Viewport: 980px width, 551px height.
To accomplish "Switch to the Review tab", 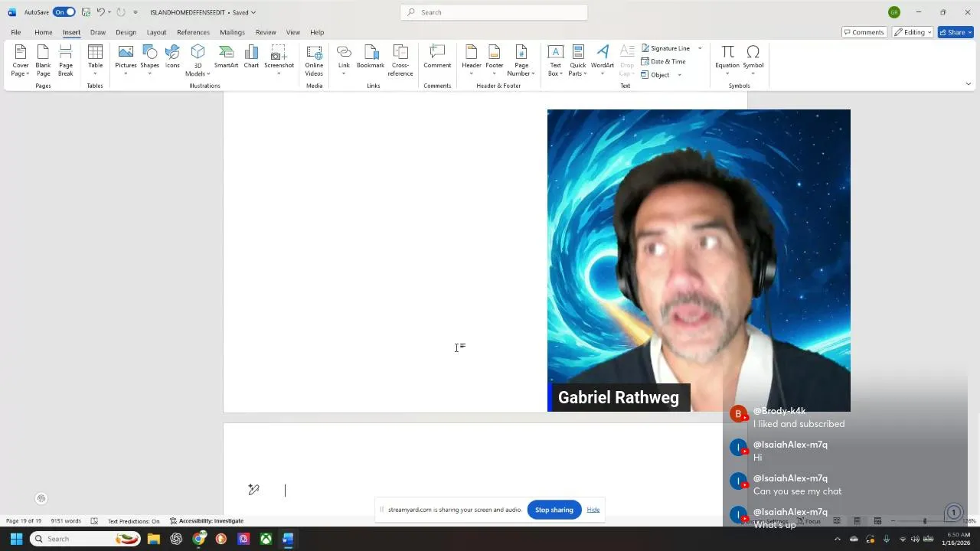I will (266, 32).
